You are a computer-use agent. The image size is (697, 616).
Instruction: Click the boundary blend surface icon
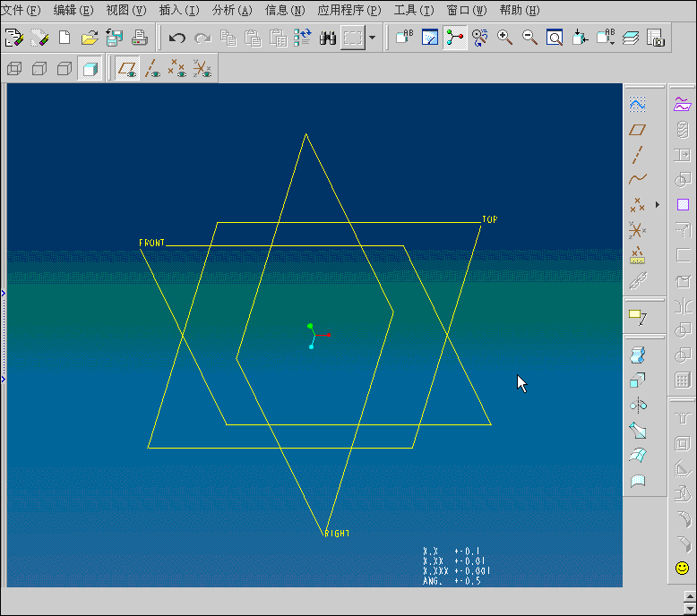(638, 455)
